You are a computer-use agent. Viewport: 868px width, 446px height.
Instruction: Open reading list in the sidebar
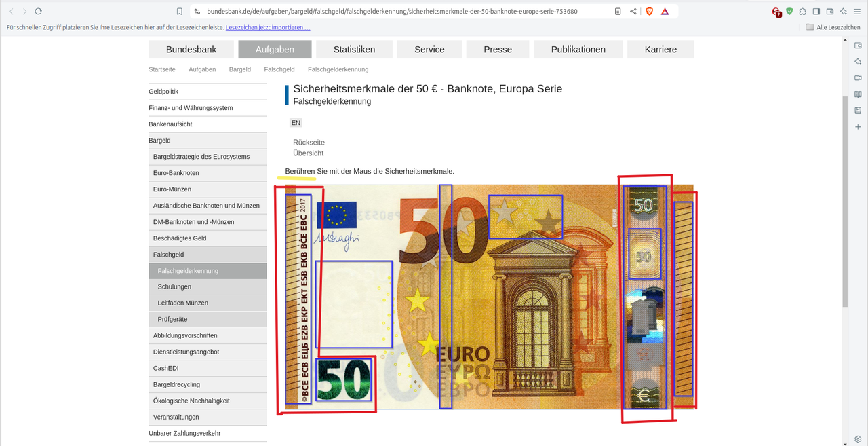858,94
